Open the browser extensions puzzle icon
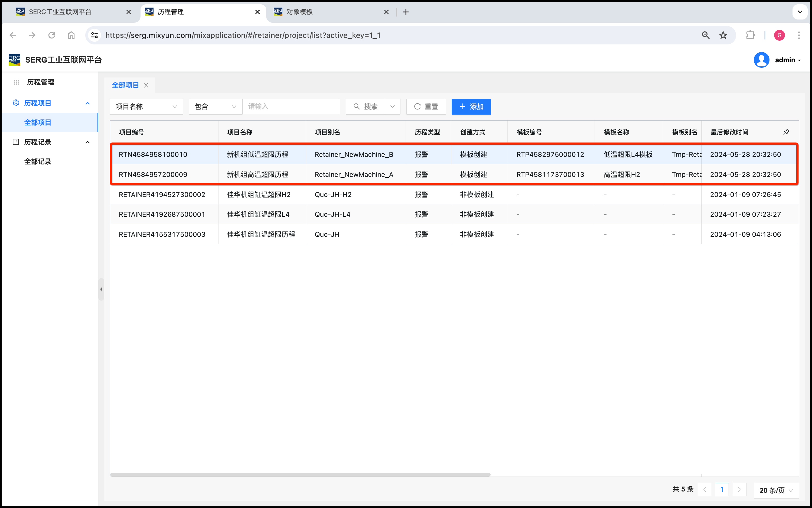Screen dimensions: 812x508 click(750, 35)
